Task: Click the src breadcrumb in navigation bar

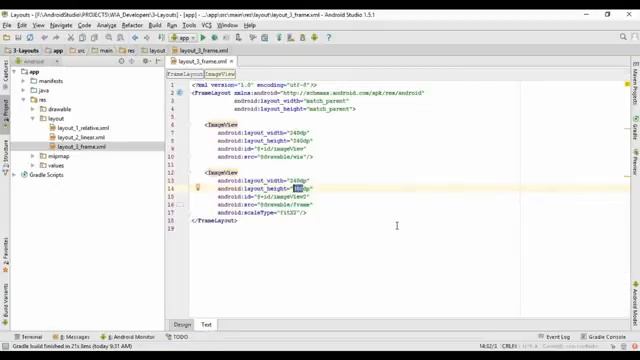Action: [x=78, y=51]
